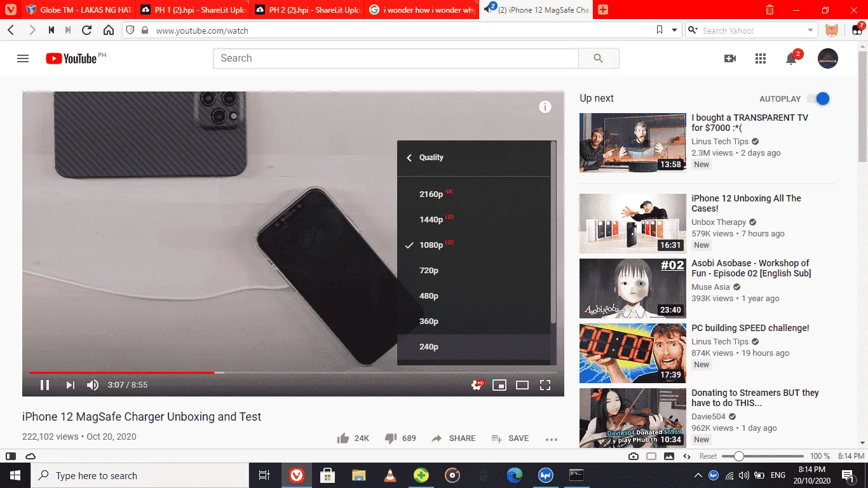Switch to PH 2 (2).hpi ShareLit tab
868x488 pixels.
tap(308, 10)
